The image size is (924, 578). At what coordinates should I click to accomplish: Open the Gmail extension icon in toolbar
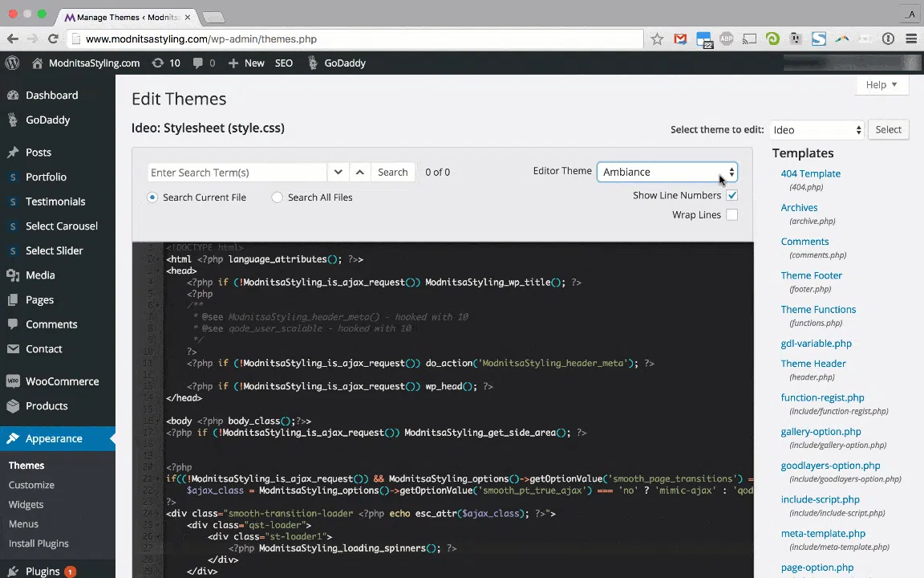(680, 39)
